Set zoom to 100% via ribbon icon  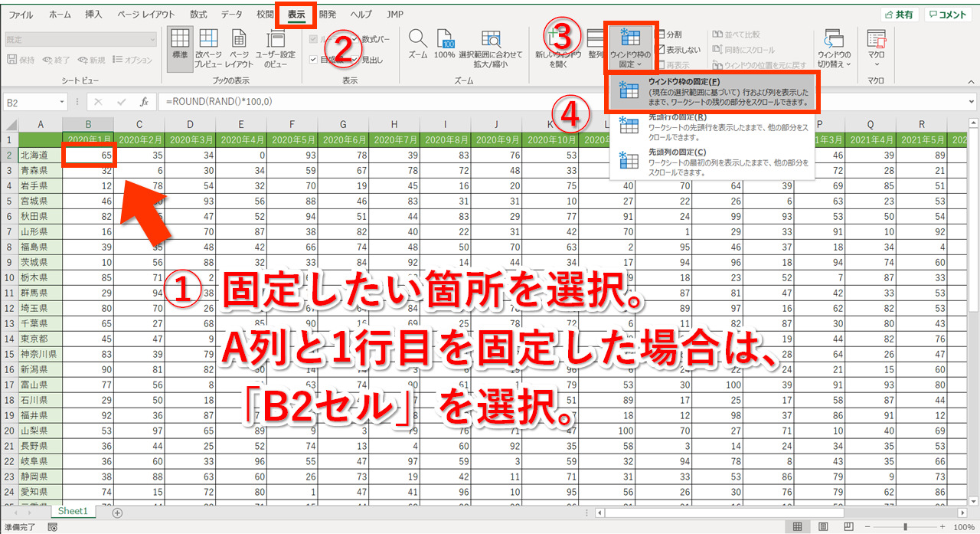pos(445,44)
